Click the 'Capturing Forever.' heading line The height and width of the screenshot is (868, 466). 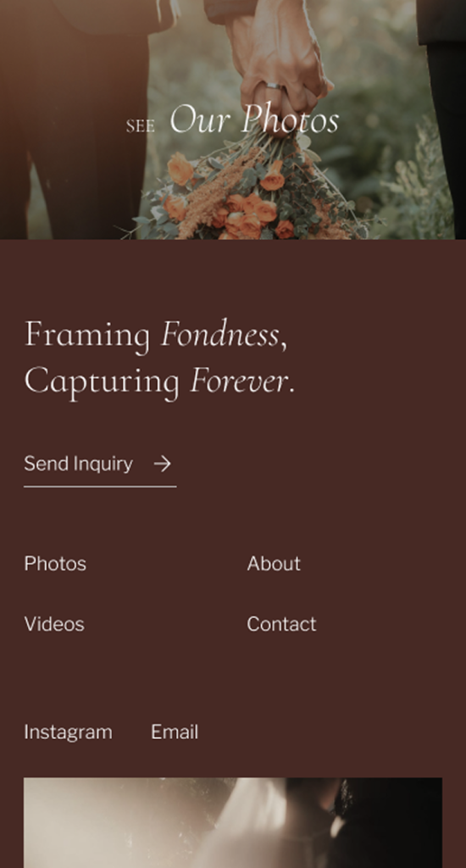[x=159, y=381]
